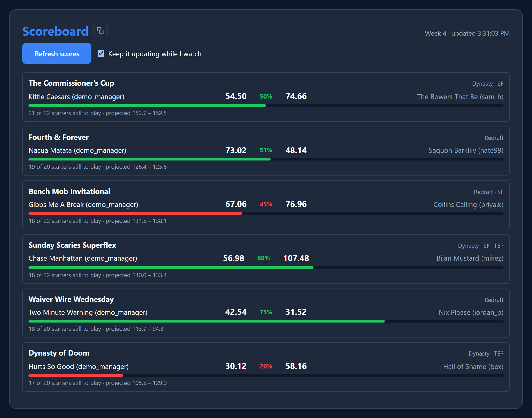532x418 pixels.
Task: Click the Redraft · SF league type label
Action: 489,192
